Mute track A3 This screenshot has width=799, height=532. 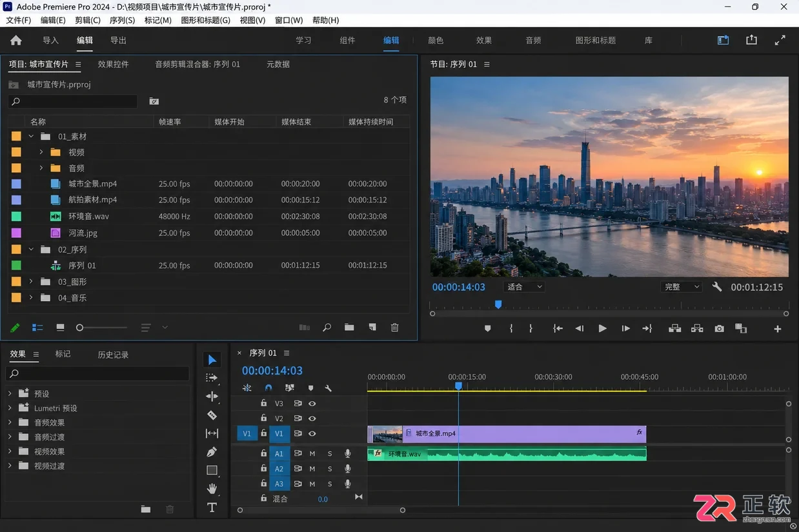[x=312, y=484]
